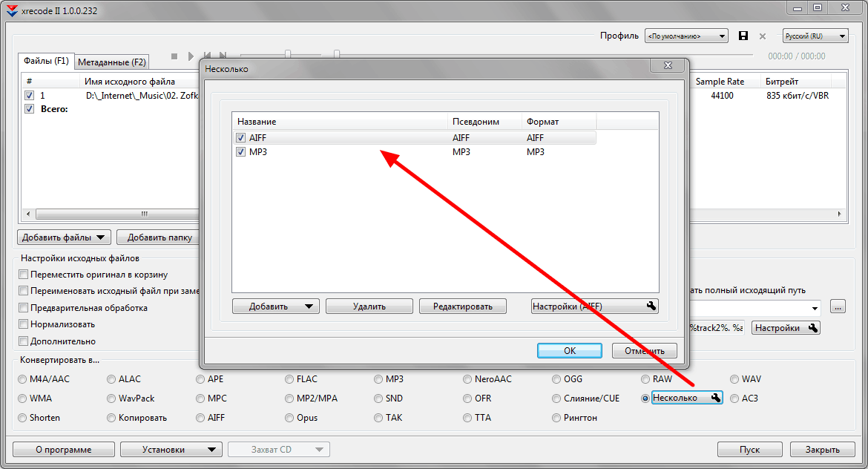Enable the Нормализовать checkbox
The image size is (868, 469).
(24, 324)
